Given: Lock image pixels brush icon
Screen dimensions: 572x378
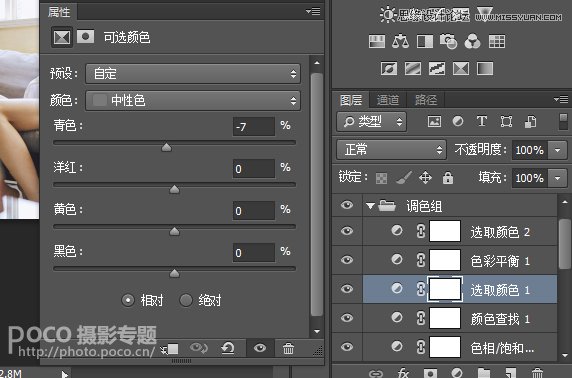Looking at the screenshot, I should click(x=404, y=178).
